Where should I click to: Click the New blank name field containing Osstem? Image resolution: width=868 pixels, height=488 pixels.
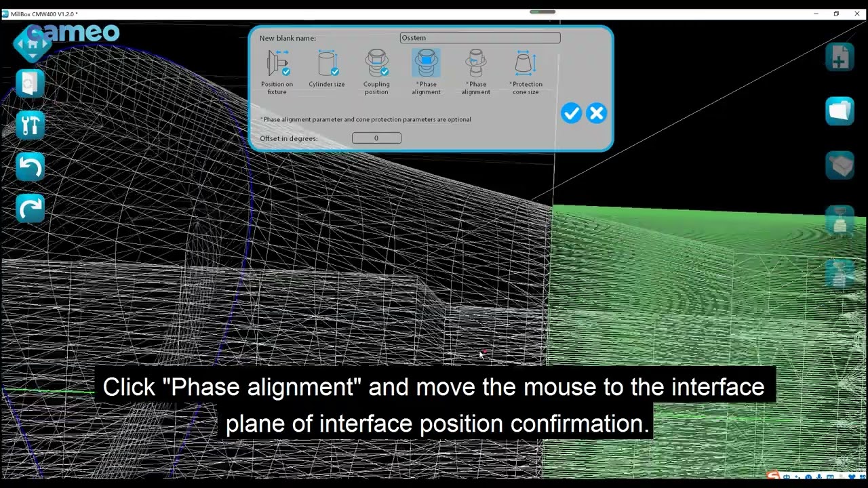point(480,38)
